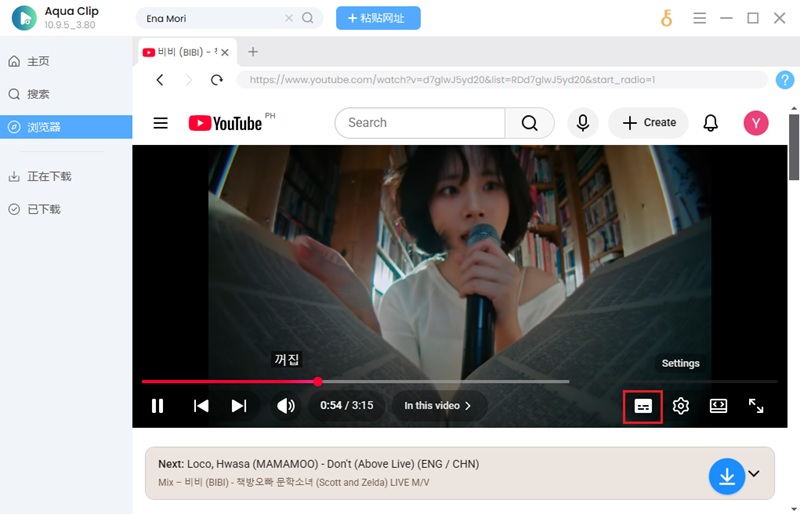Click the YouTube Search field
The height and width of the screenshot is (514, 800).
(x=420, y=123)
